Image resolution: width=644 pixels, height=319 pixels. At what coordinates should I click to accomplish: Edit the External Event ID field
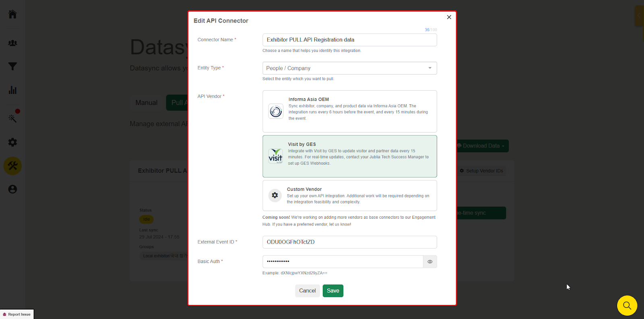[349, 242]
